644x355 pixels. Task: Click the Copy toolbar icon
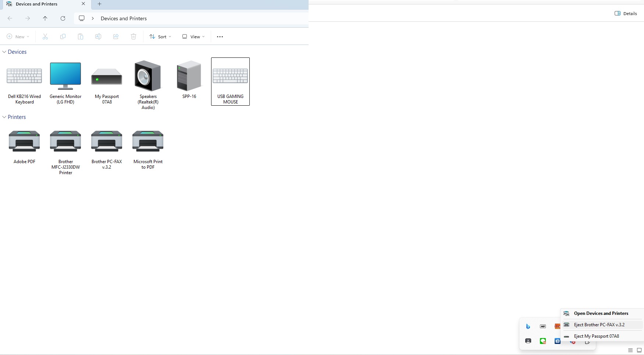63,36
